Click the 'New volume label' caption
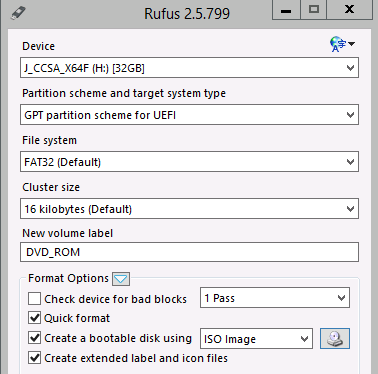The image size is (378, 374). (x=68, y=233)
